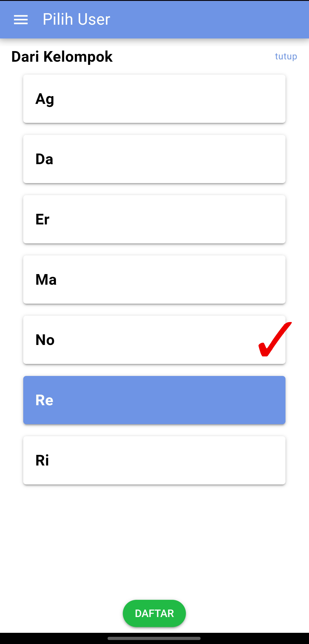Close the group list with tutup
The image size is (309, 644).
click(x=286, y=56)
